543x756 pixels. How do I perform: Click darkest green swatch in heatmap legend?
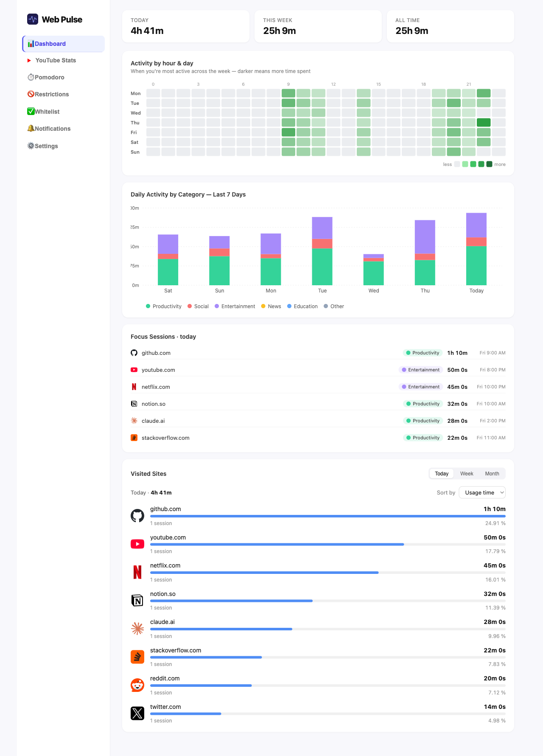[x=489, y=164]
